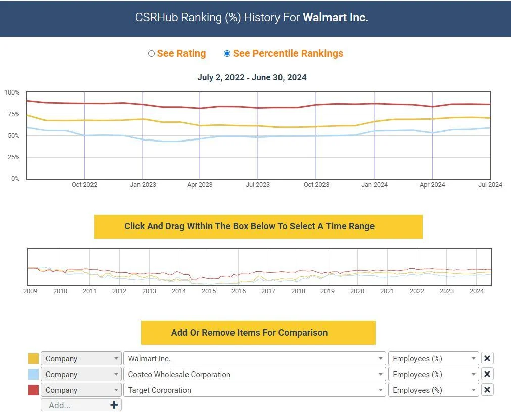Click light blue Costco color swatch
Image resolution: width=511 pixels, height=420 pixels.
pyautogui.click(x=33, y=374)
